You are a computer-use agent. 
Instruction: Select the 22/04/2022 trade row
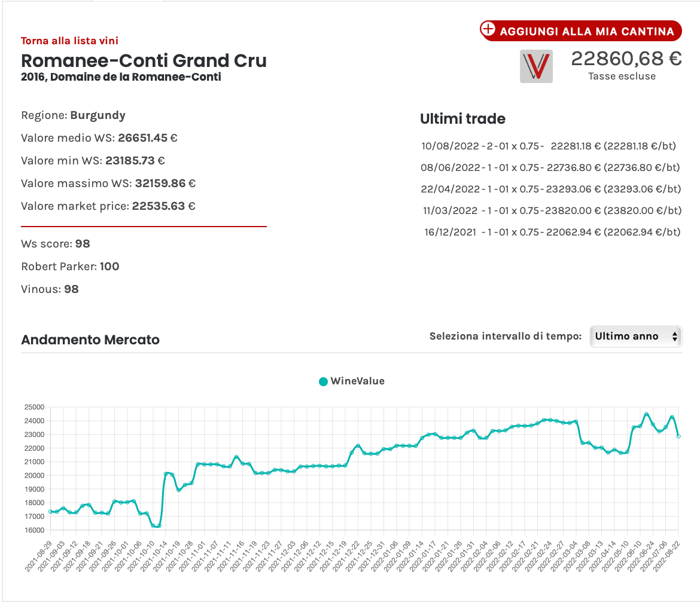[551, 189]
